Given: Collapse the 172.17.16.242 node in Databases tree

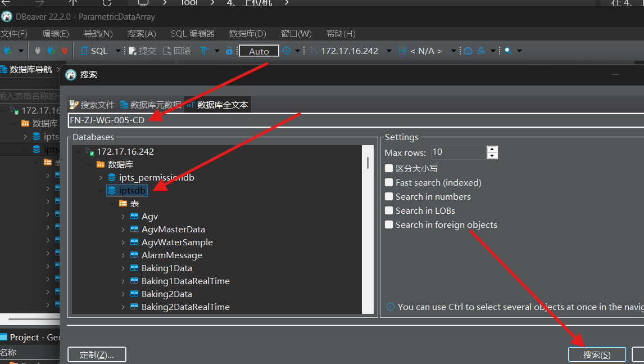Looking at the screenshot, I should point(78,152).
